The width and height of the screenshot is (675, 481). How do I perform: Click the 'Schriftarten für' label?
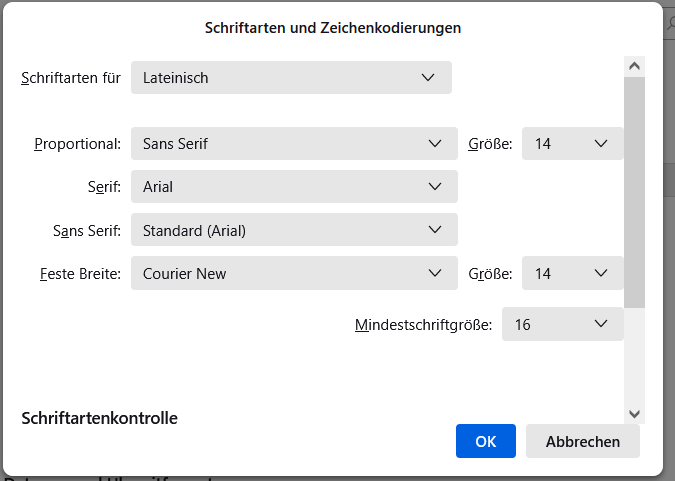point(71,77)
